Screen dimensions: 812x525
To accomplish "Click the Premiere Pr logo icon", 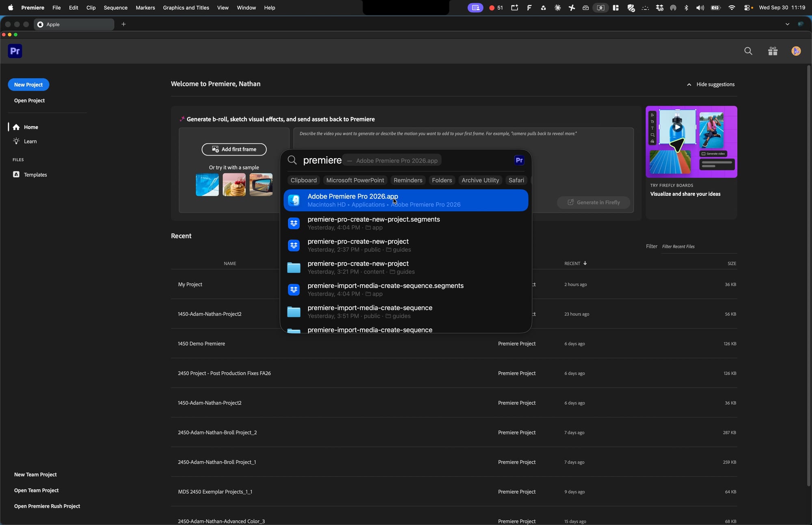I will coord(15,51).
